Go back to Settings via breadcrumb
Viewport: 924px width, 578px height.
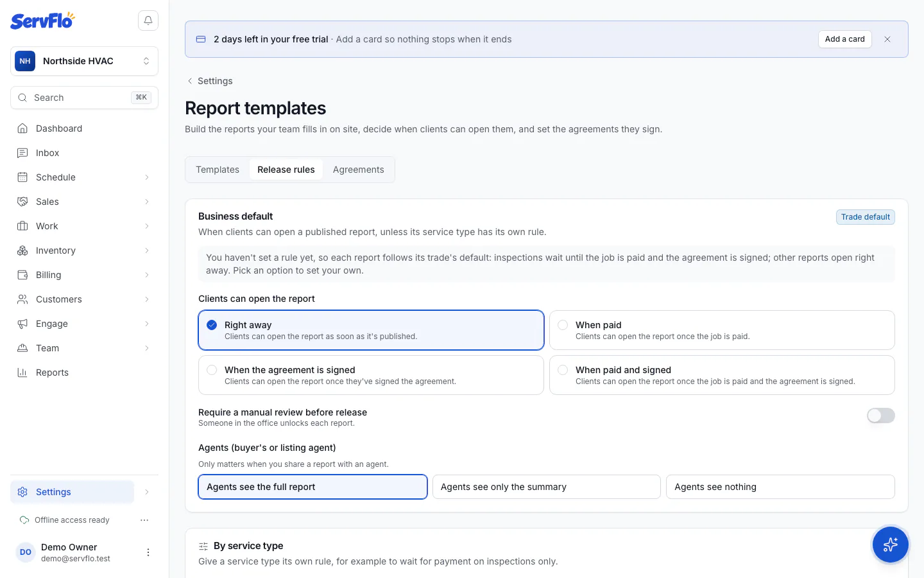[x=210, y=81]
